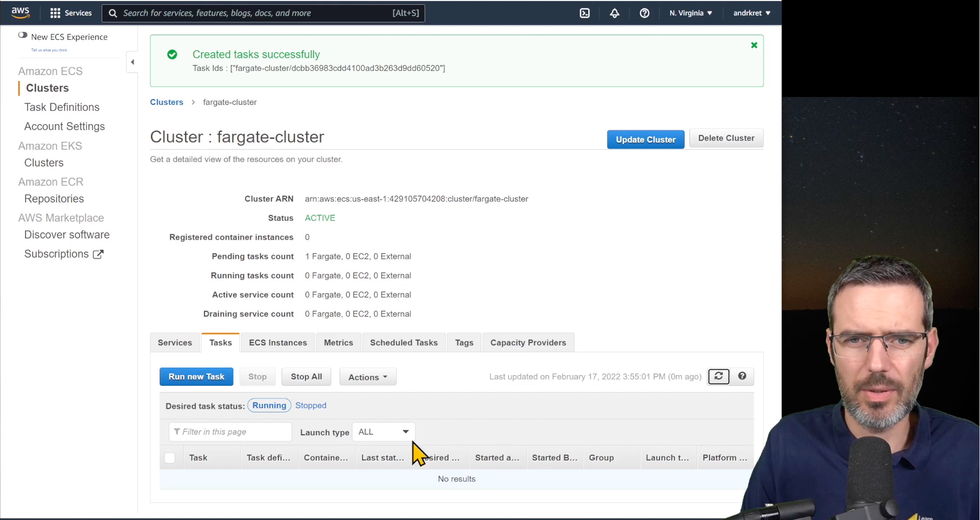980x520 pixels.
Task: Sort by the Platform version column header
Action: click(725, 458)
